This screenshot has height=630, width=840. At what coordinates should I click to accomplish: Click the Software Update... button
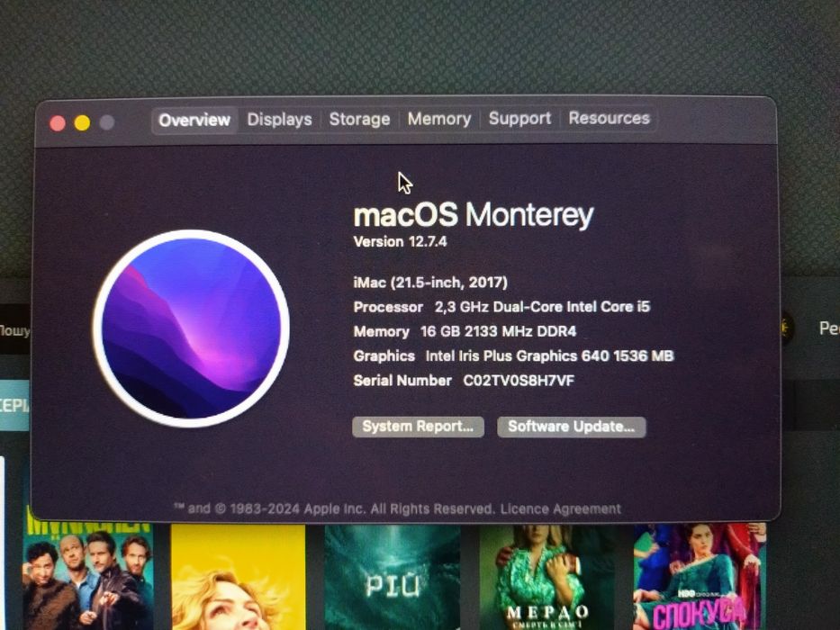[x=571, y=427]
